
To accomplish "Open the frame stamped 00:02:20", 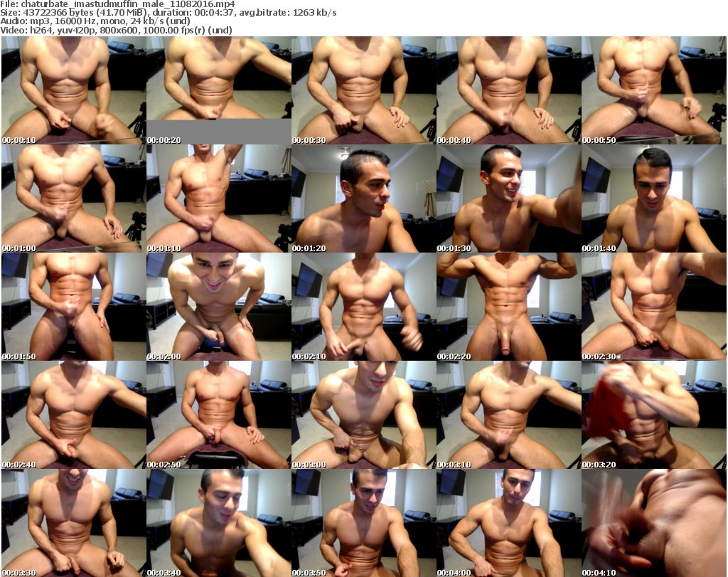I will [x=508, y=307].
